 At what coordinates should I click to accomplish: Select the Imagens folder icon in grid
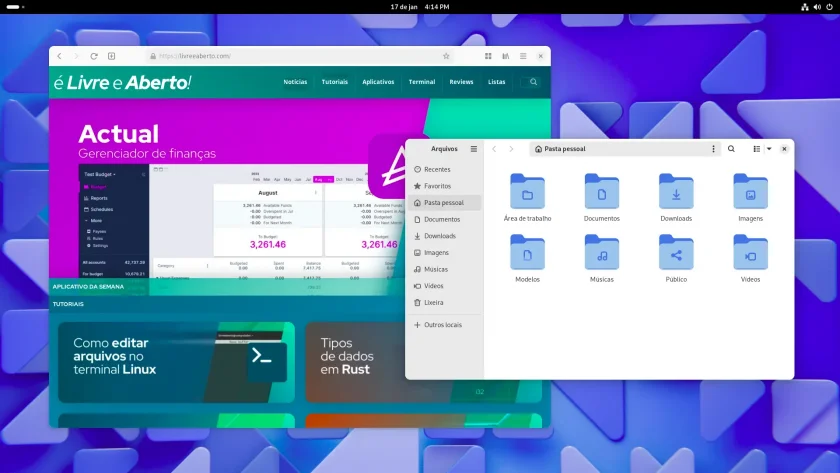[750, 191]
